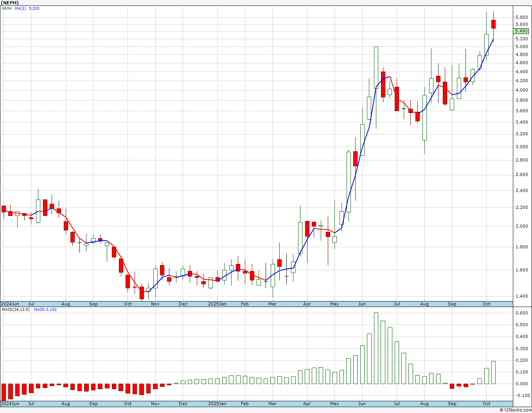The image size is (532, 413).
Task: Click the tallest MACD histogram bar in June
Action: (x=376, y=348)
